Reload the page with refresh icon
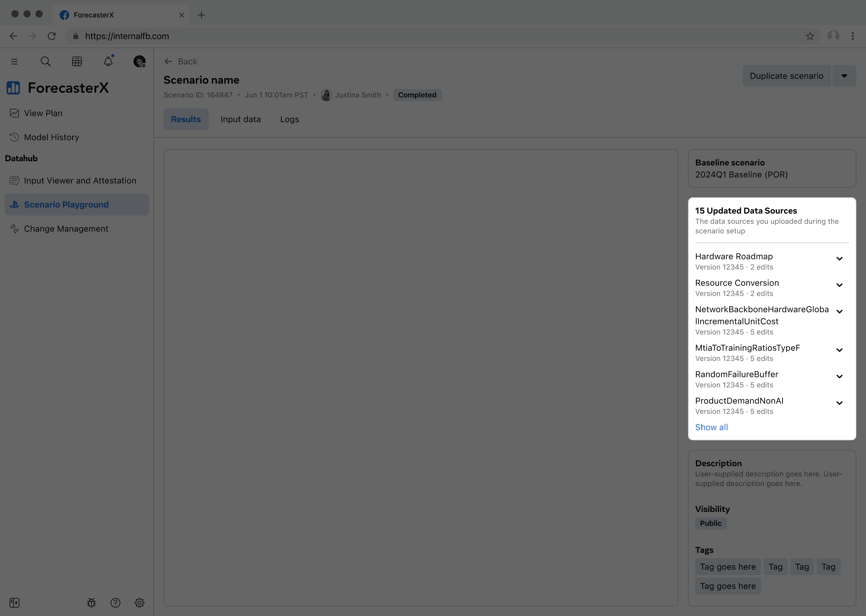Image resolution: width=866 pixels, height=616 pixels. [x=52, y=36]
